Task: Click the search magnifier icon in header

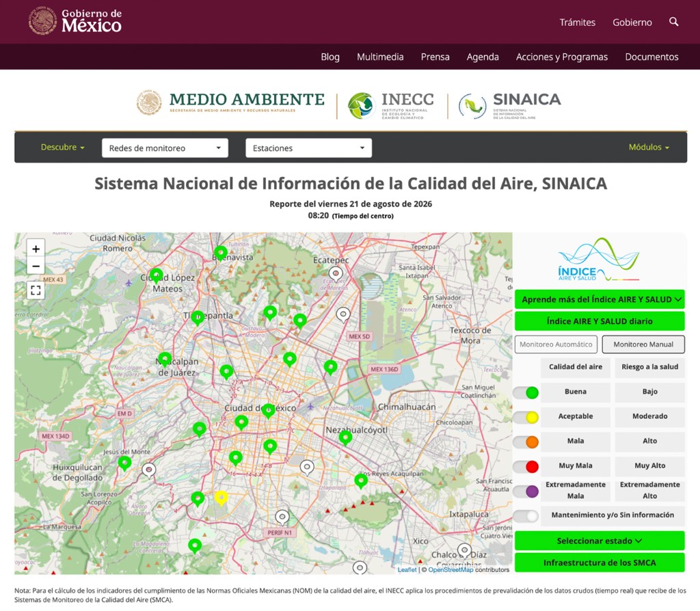Action: click(673, 22)
